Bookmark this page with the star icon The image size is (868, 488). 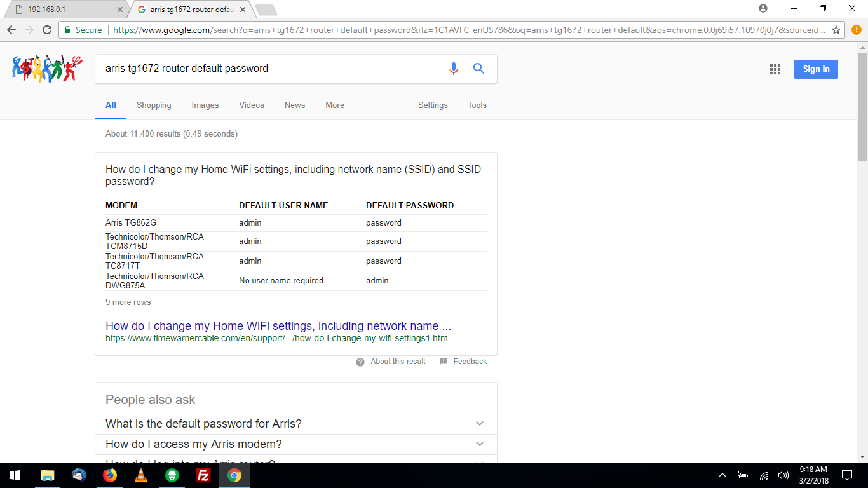tap(836, 30)
